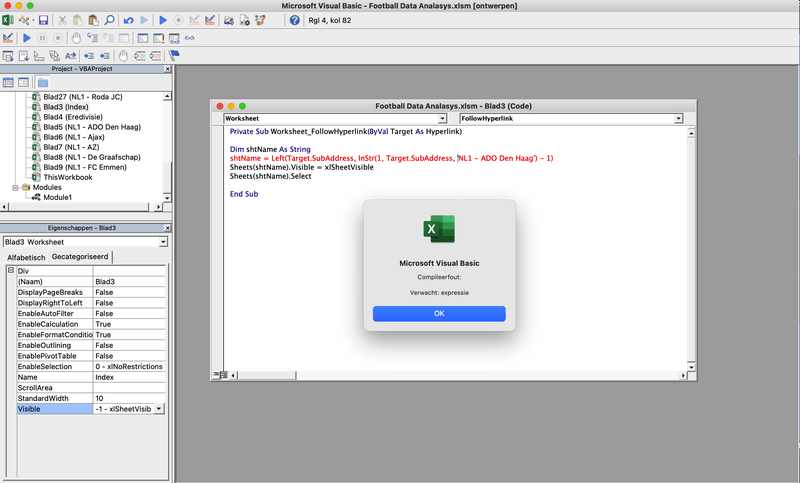Click Procedure View button at code window bottom
Image resolution: width=800 pixels, height=483 pixels.
(216, 375)
